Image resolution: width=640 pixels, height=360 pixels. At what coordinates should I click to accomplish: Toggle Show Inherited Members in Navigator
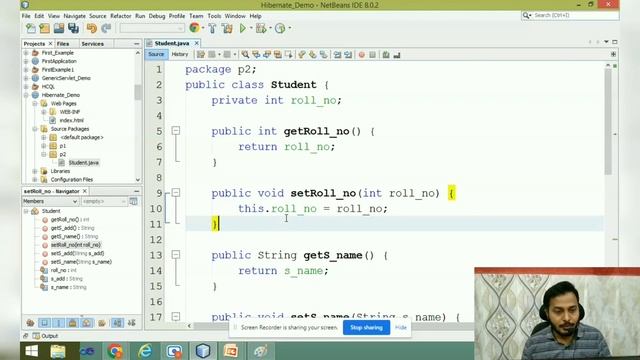coord(30,323)
